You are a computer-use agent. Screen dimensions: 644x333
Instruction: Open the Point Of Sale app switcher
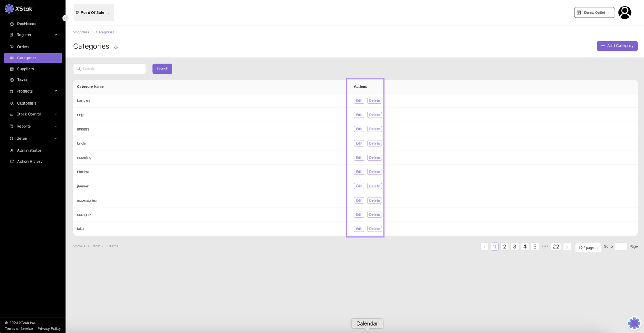(x=93, y=12)
